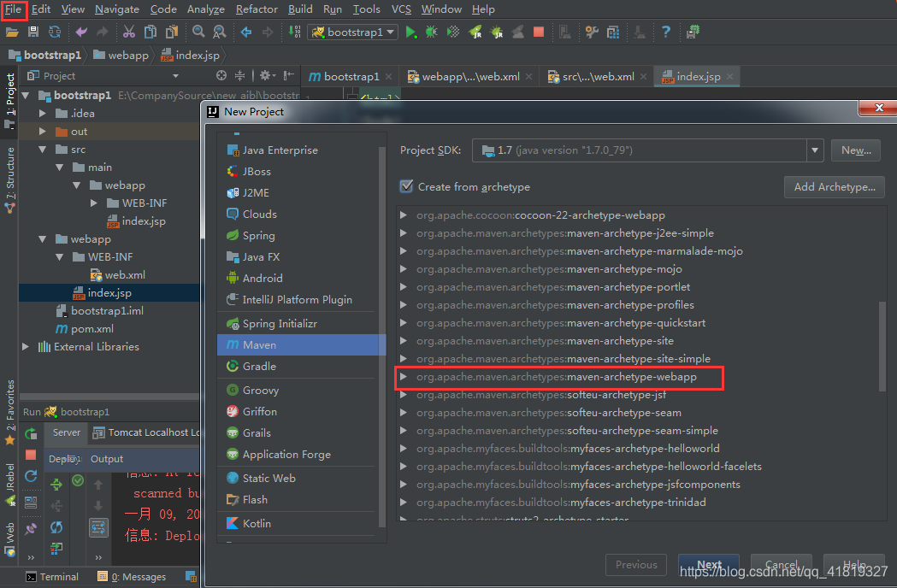Expand the cocoon-22-archetype-webapp entry
Viewport: 897px width, 588px height.
tap(404, 215)
